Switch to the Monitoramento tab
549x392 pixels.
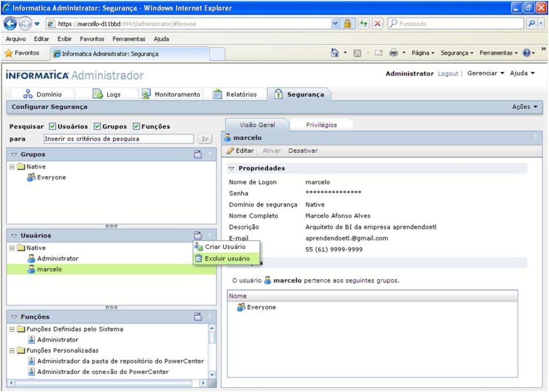coord(170,94)
